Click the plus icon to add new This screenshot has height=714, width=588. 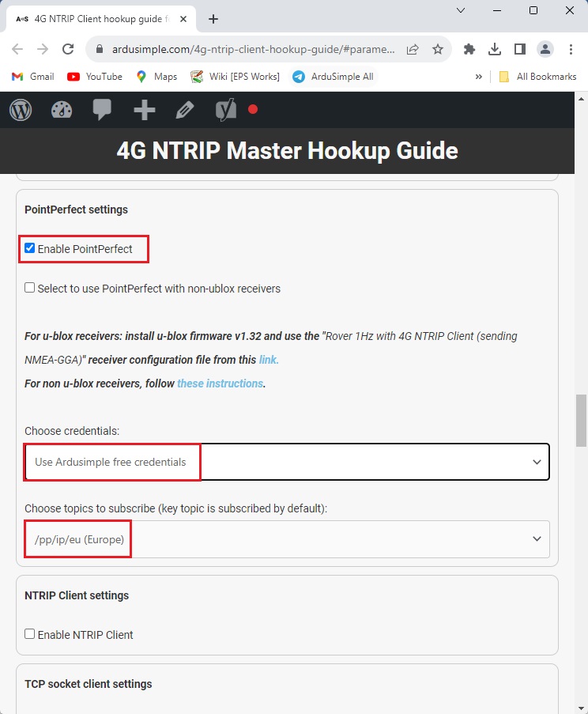coord(144,110)
